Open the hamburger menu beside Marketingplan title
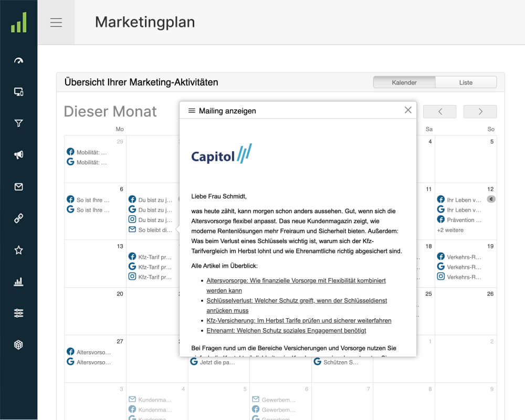The image size is (525, 420). click(x=56, y=22)
